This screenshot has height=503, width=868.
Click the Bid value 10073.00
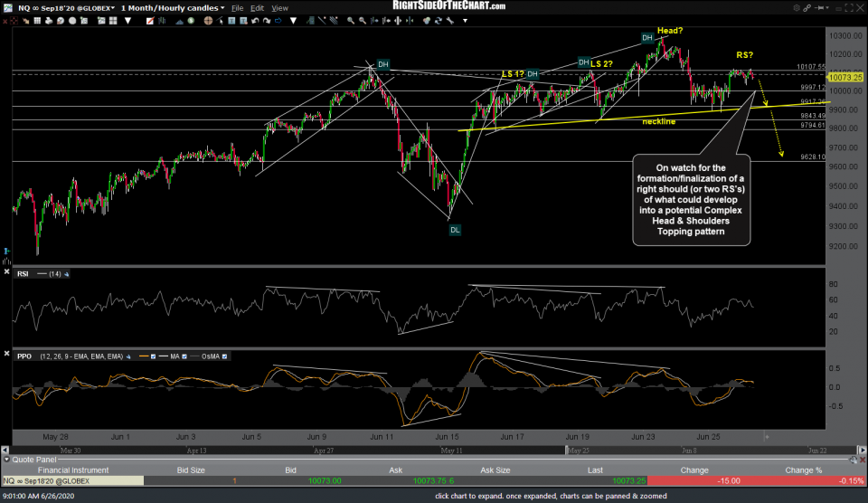pos(325,481)
